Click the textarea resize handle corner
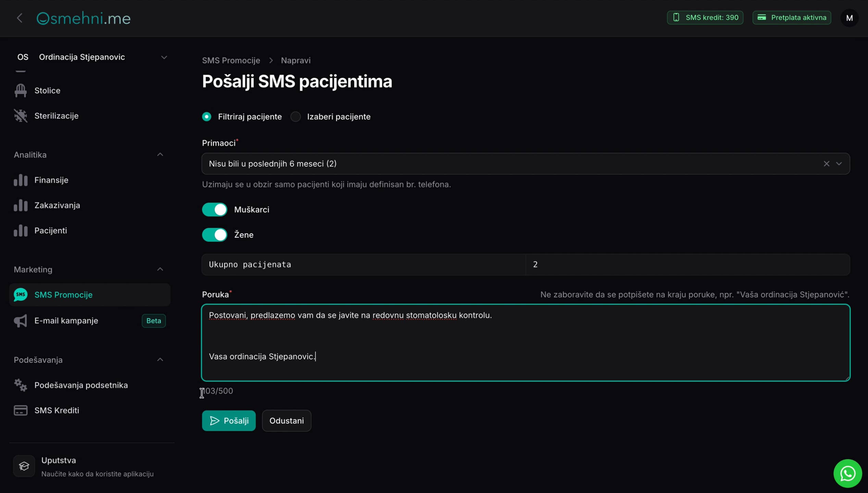Screen dimensions: 868x493 pos(847,378)
